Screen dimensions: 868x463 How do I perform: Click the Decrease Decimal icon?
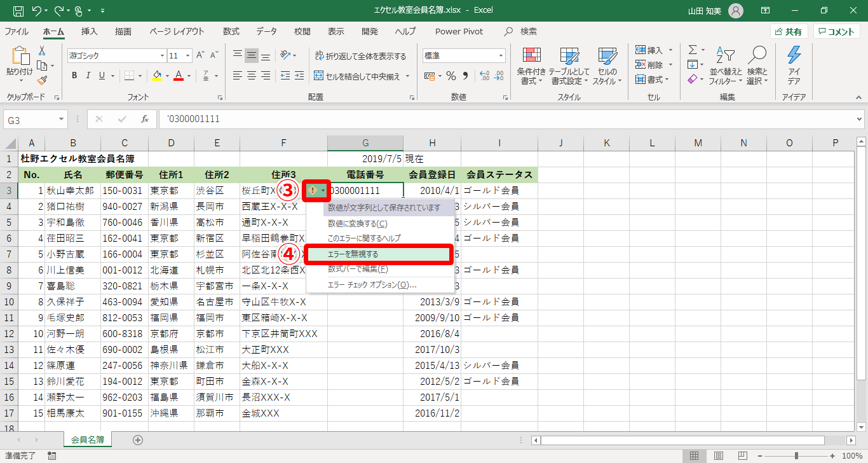tap(499, 76)
